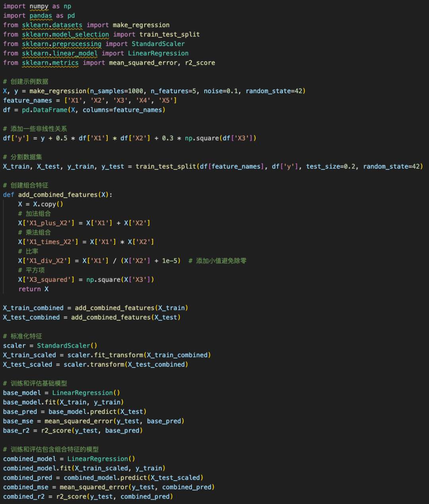Click 'def add_combined_features(X):' definition

[x=58, y=195]
